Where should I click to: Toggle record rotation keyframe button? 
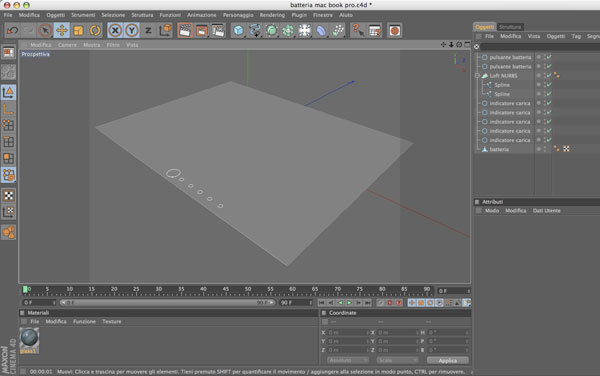pyautogui.click(x=430, y=303)
